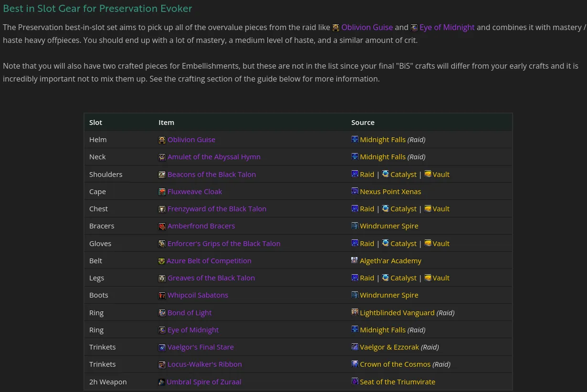Open the Seat of the Triumvirate link
Viewport: 587px width, 392px height.
pos(398,382)
